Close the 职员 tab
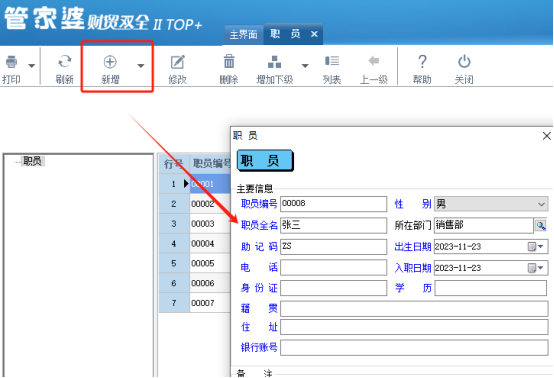The width and height of the screenshot is (554, 378). [314, 34]
